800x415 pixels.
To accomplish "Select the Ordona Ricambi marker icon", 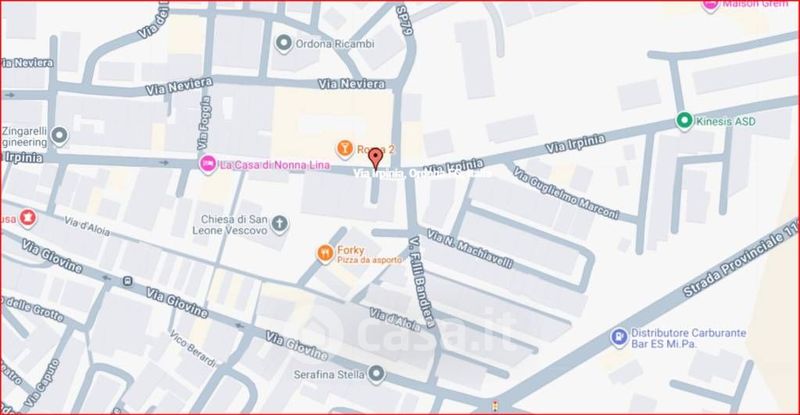I will point(284,43).
